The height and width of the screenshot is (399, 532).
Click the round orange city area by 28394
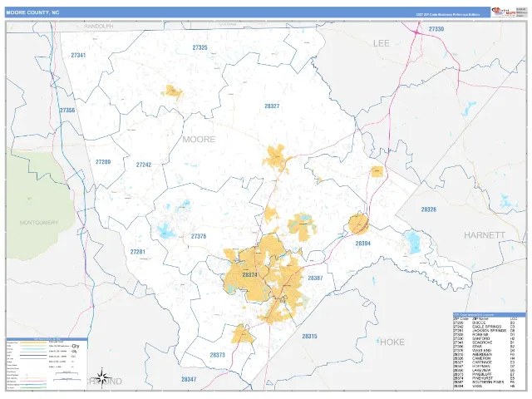(x=358, y=224)
